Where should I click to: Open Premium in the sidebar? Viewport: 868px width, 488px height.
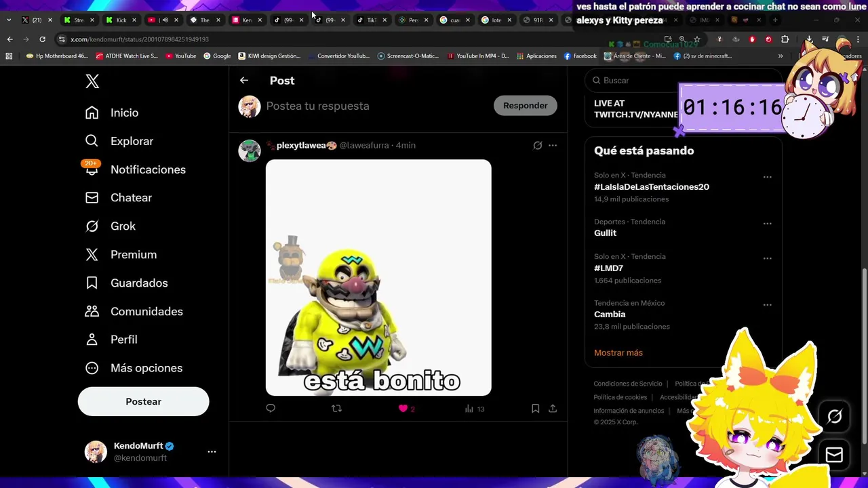(x=121, y=255)
